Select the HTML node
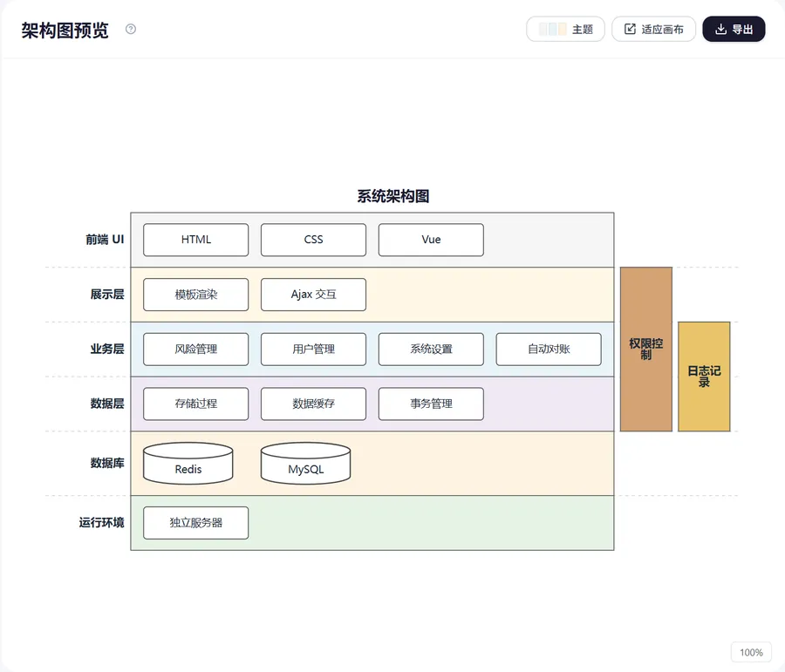 tap(195, 240)
